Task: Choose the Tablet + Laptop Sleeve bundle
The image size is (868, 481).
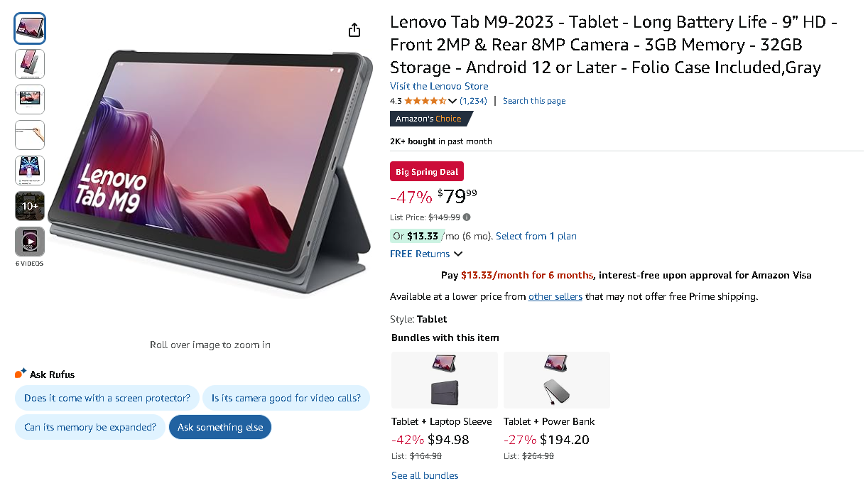Action: tap(445, 381)
